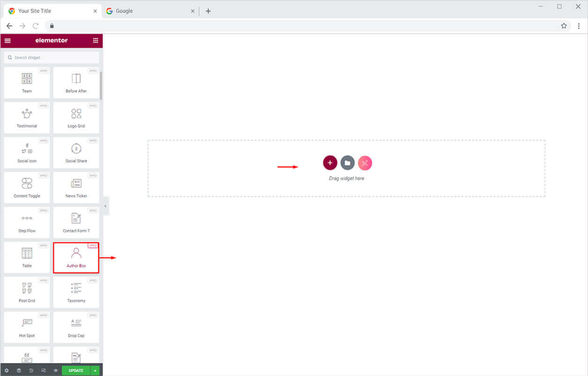Open Chrome three-dot menu
Screen dimensions: 588x376
[579, 26]
